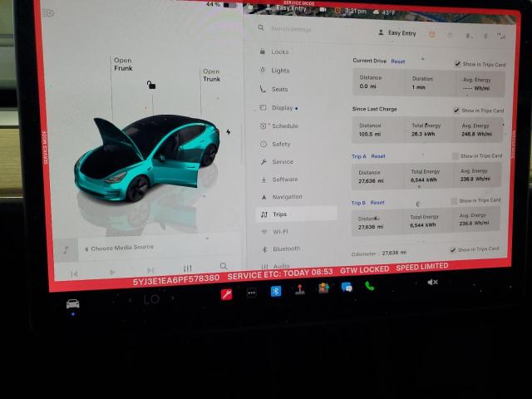532x399 pixels.
Task: Tap the muted volume speaker icon
Action: point(432,283)
